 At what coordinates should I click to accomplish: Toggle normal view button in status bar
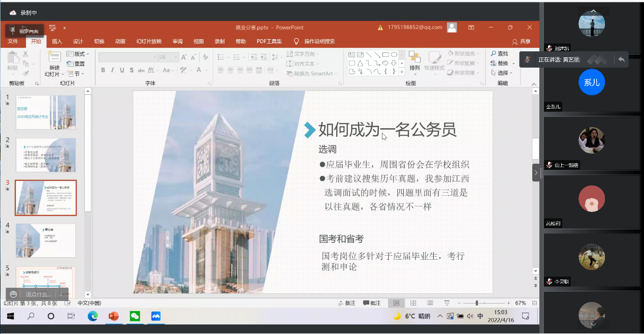coord(396,303)
